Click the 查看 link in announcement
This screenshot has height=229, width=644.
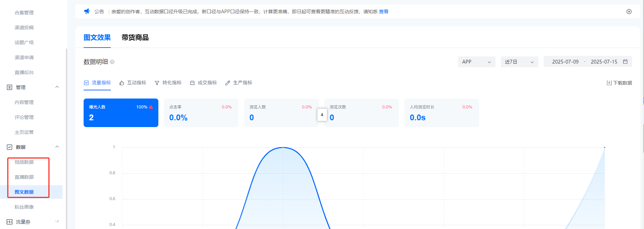384,12
